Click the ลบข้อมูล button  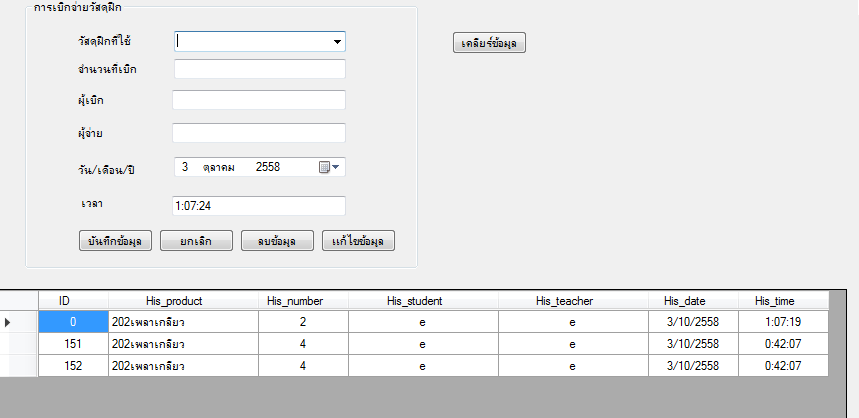277,241
